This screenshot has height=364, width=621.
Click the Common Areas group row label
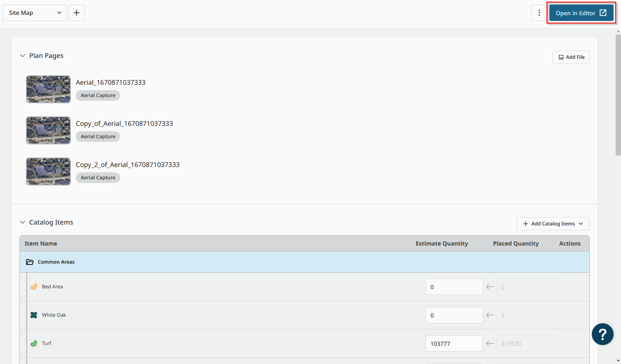(x=56, y=262)
